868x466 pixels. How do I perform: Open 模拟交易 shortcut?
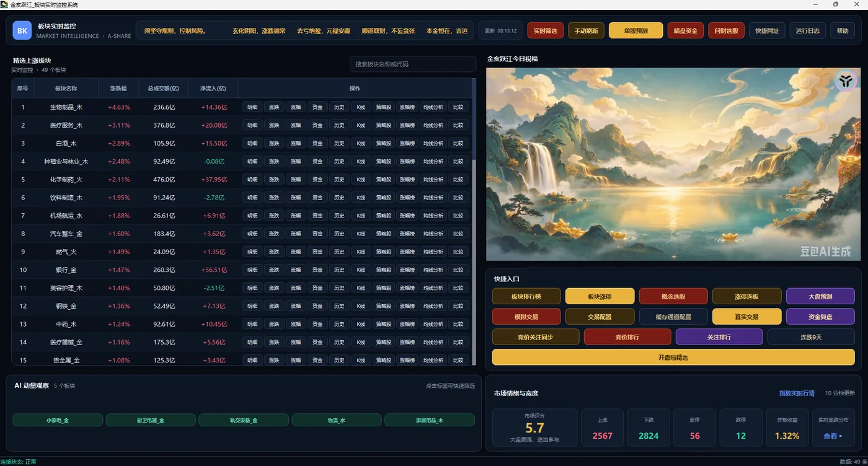tap(526, 316)
